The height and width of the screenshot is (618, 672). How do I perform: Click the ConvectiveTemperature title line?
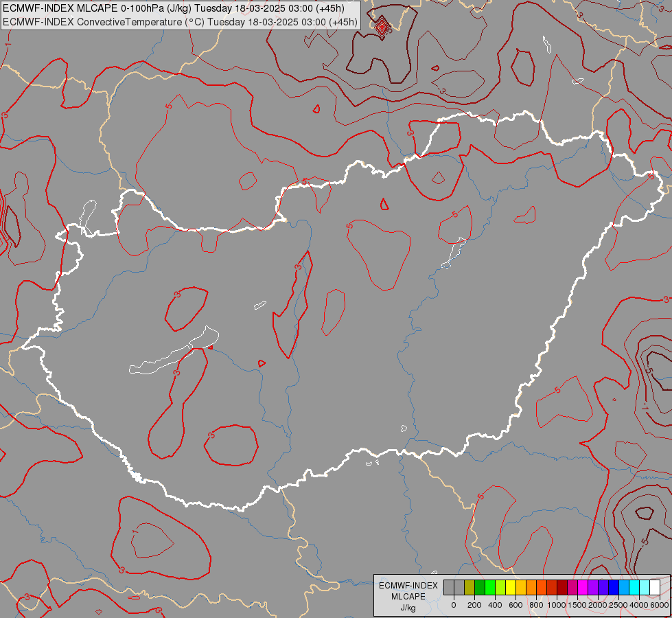pyautogui.click(x=180, y=22)
